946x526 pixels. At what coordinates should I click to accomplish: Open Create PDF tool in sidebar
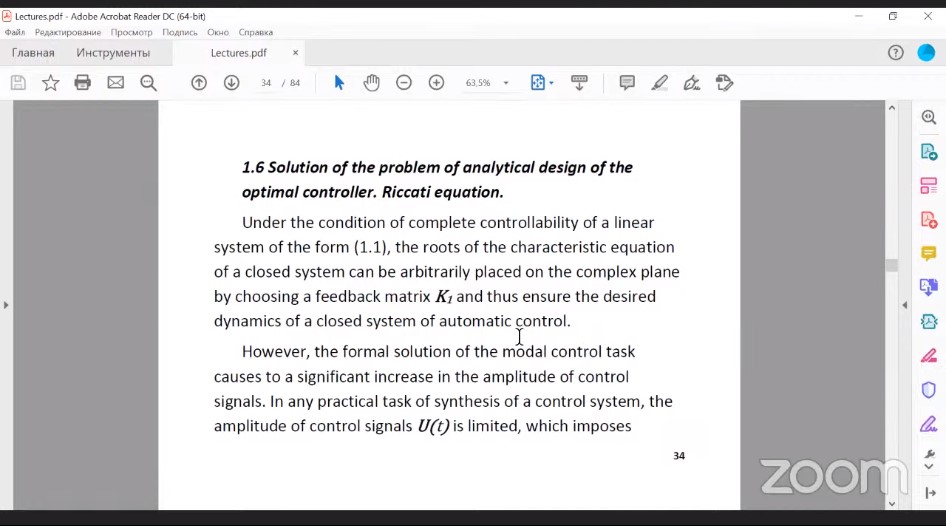[x=929, y=220]
